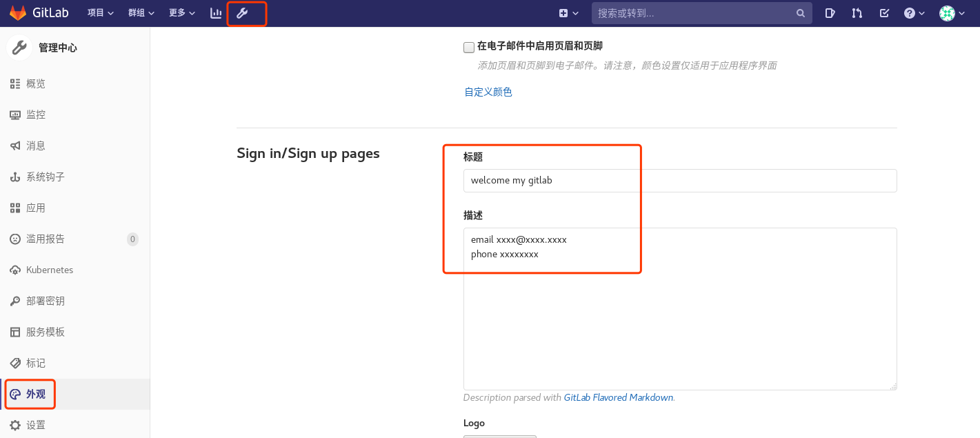Image resolution: width=980 pixels, height=438 pixels.
Task: Open the analytics charts icon in top bar
Action: click(x=216, y=12)
